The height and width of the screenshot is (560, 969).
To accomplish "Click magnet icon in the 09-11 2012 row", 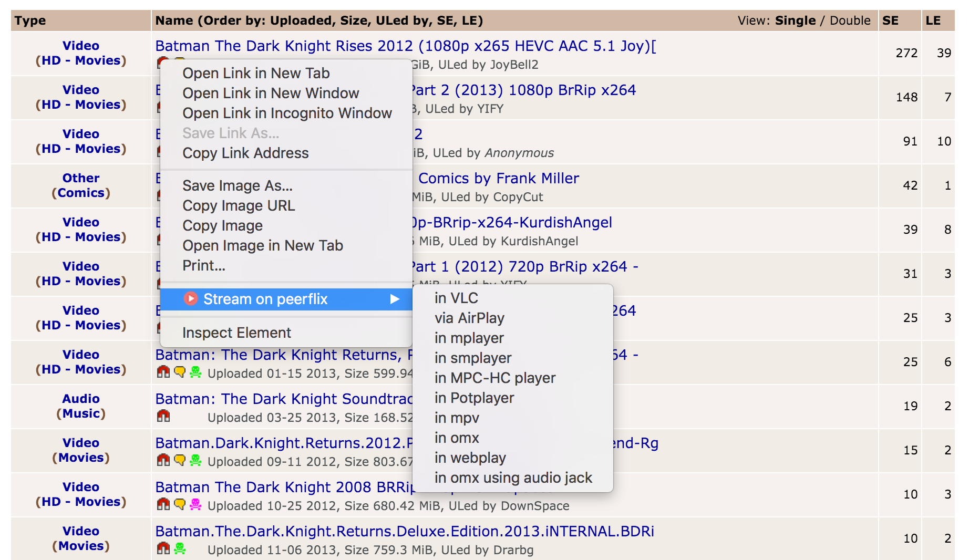I will (x=163, y=460).
